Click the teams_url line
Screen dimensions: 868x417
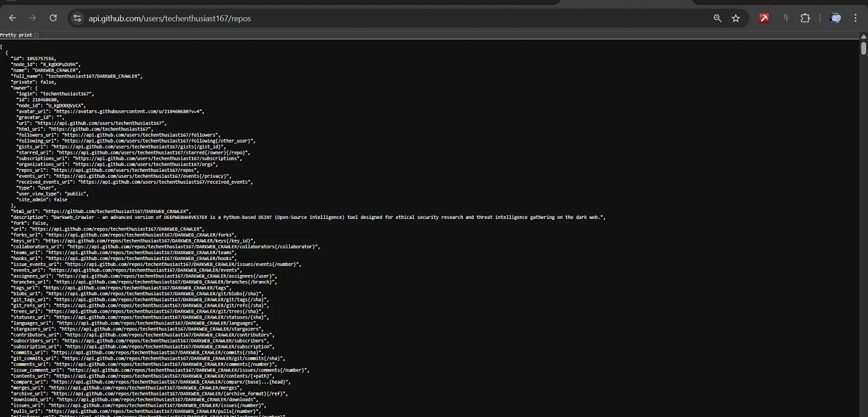pyautogui.click(x=124, y=252)
